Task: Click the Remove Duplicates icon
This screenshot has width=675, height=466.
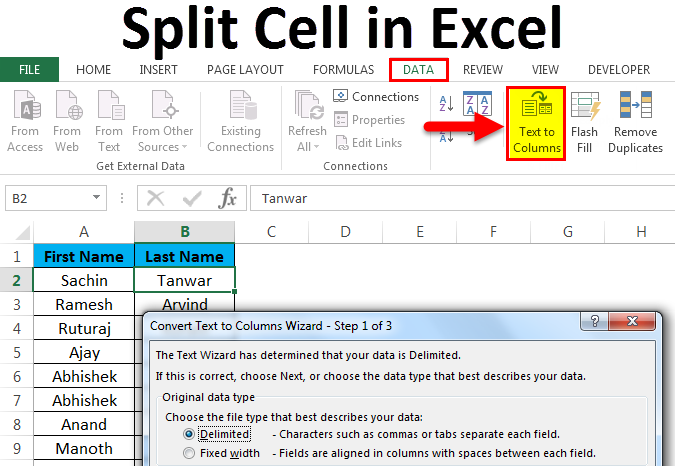Action: click(636, 124)
